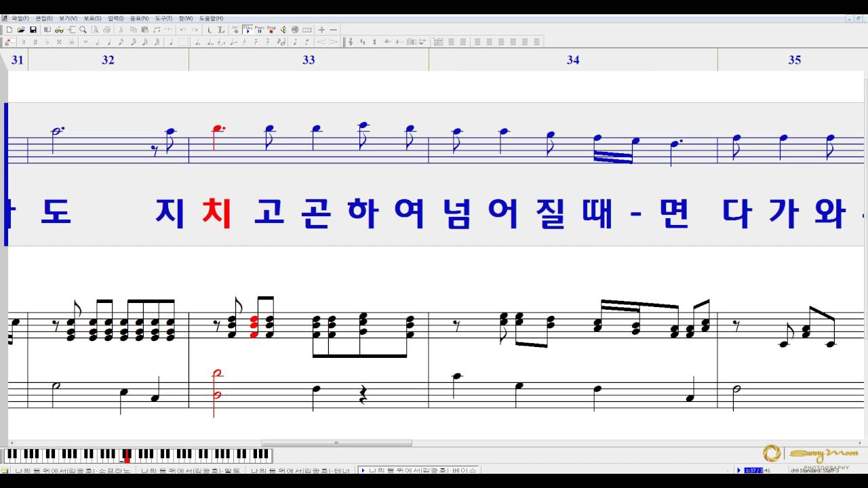Click measure number 33 in ruler
The width and height of the screenshot is (868, 488).
pos(309,60)
